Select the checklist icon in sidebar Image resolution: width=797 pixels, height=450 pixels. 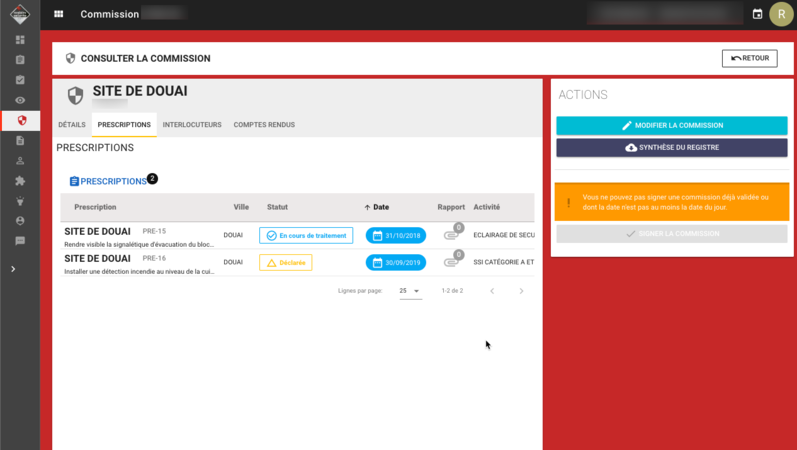point(20,80)
